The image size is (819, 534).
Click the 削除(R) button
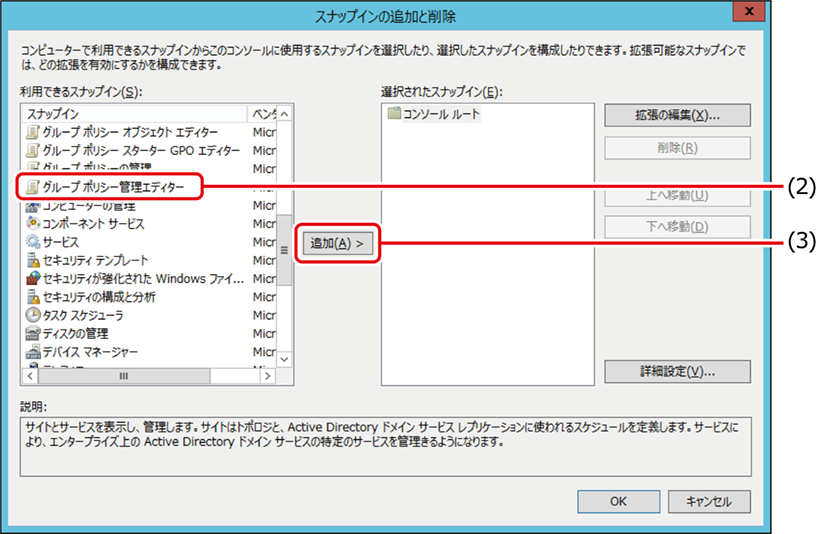point(677,148)
